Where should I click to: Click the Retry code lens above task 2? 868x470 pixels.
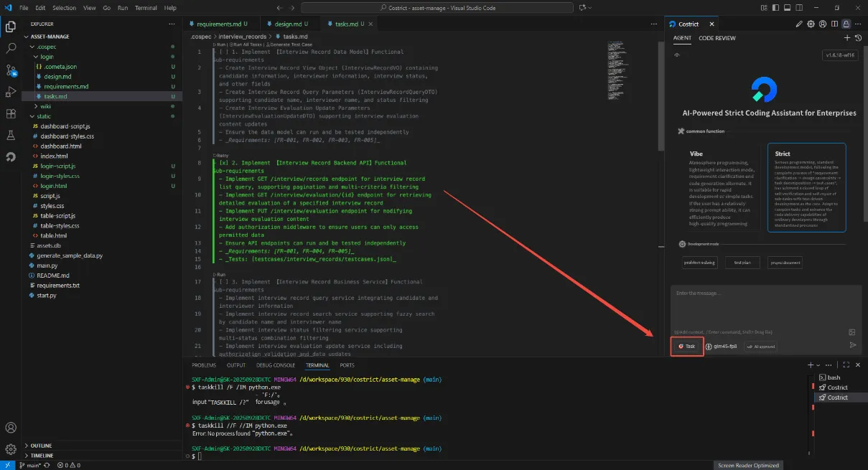tap(220, 155)
